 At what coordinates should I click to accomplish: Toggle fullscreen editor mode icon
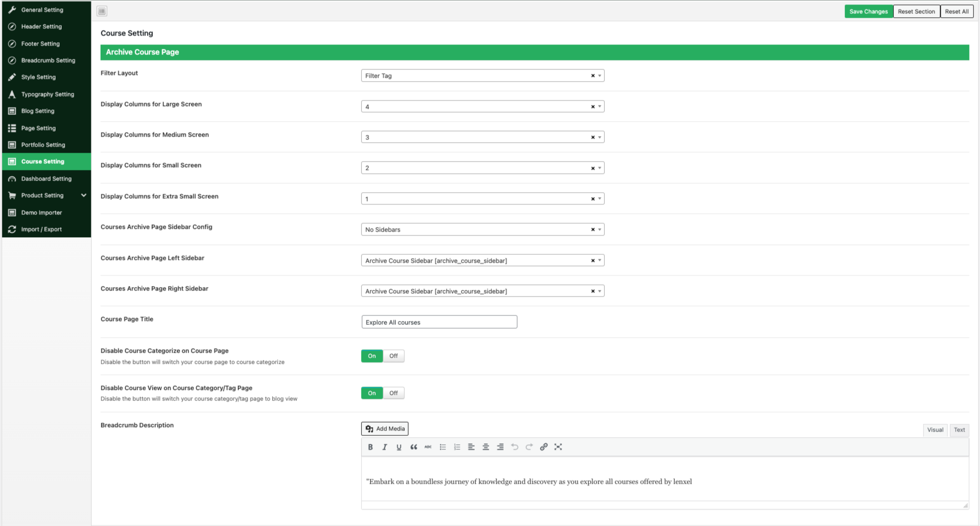click(x=558, y=447)
